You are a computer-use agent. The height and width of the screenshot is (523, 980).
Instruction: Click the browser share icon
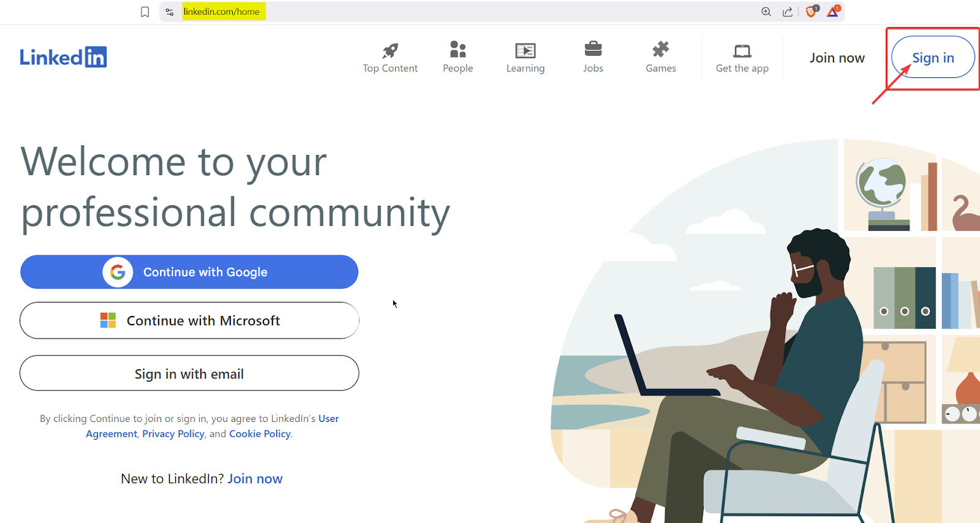click(788, 12)
